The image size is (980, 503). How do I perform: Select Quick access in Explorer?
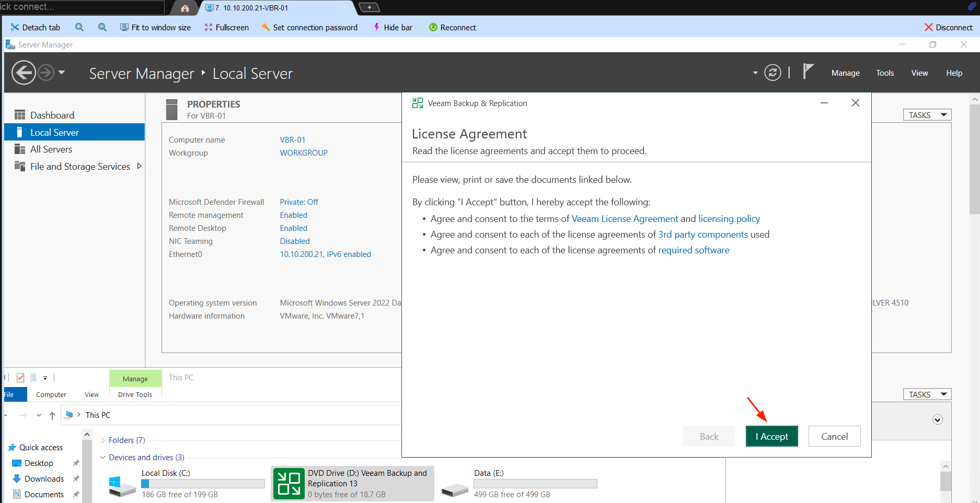[x=41, y=448]
